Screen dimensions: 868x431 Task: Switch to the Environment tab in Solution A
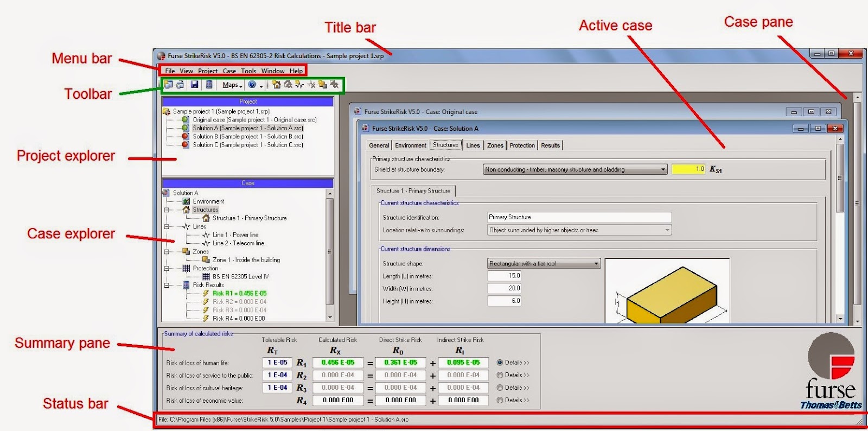410,145
